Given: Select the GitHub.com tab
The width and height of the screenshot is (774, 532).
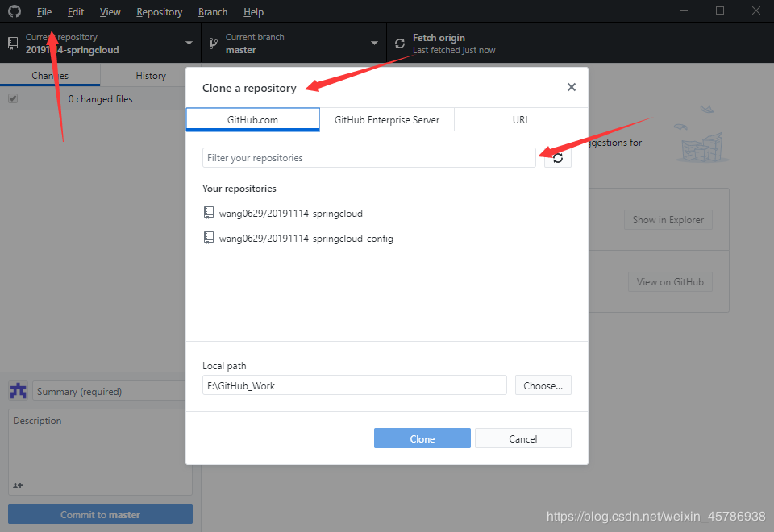Looking at the screenshot, I should pos(252,119).
